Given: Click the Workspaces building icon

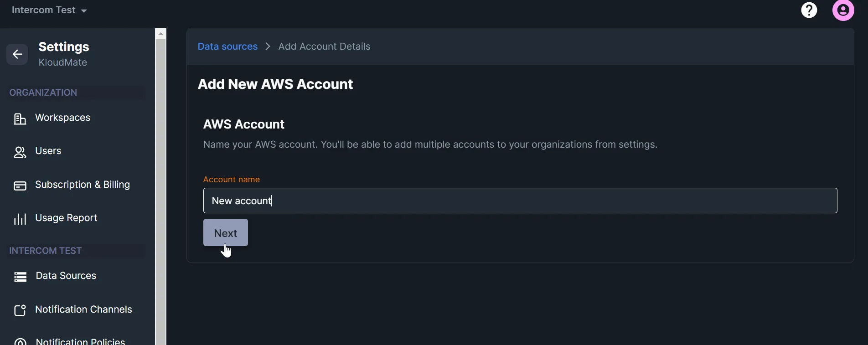Looking at the screenshot, I should click(20, 118).
